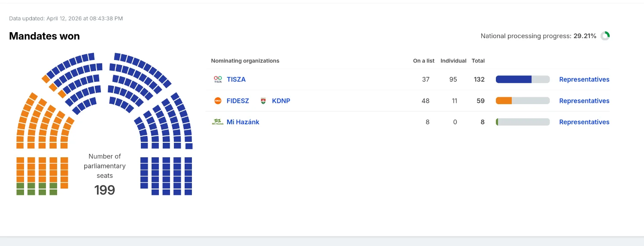Image resolution: width=644 pixels, height=246 pixels.
Task: Click the "Total" column header
Action: point(478,61)
